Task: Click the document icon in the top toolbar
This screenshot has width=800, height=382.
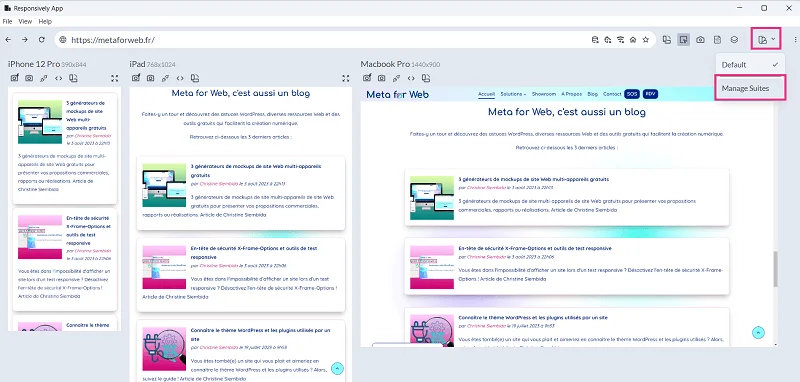Action: 717,40
